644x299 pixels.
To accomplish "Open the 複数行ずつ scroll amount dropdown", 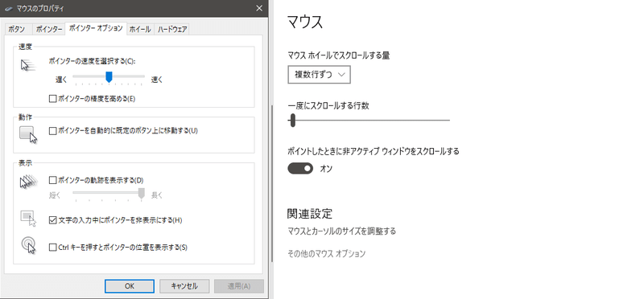I will (319, 75).
